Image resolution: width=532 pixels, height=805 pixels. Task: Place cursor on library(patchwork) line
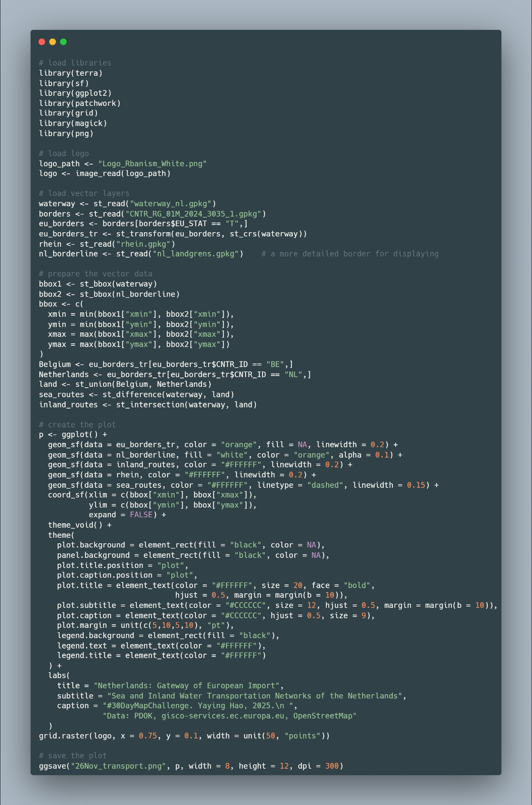click(80, 103)
